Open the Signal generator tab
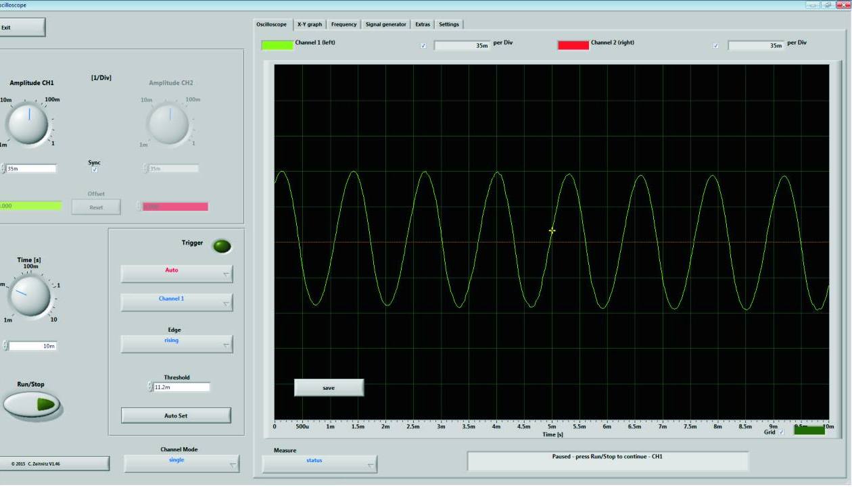The image size is (852, 504). pyautogui.click(x=385, y=24)
